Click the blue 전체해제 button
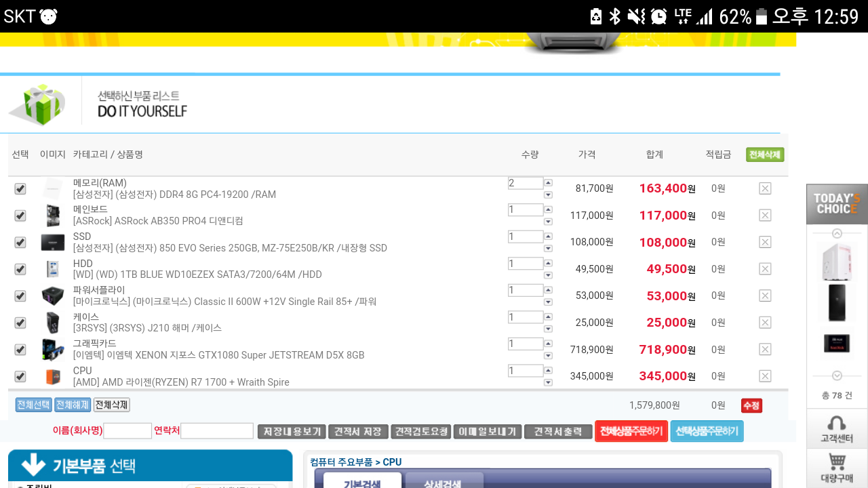 click(73, 405)
